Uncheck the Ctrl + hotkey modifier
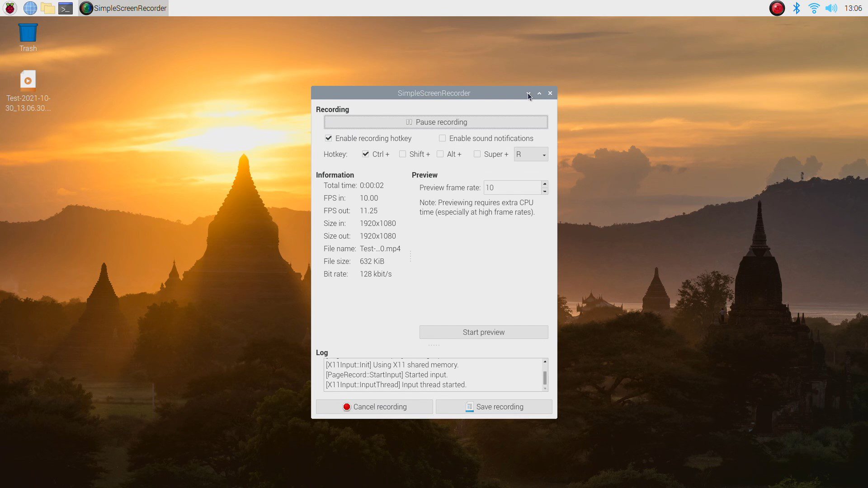 click(365, 154)
